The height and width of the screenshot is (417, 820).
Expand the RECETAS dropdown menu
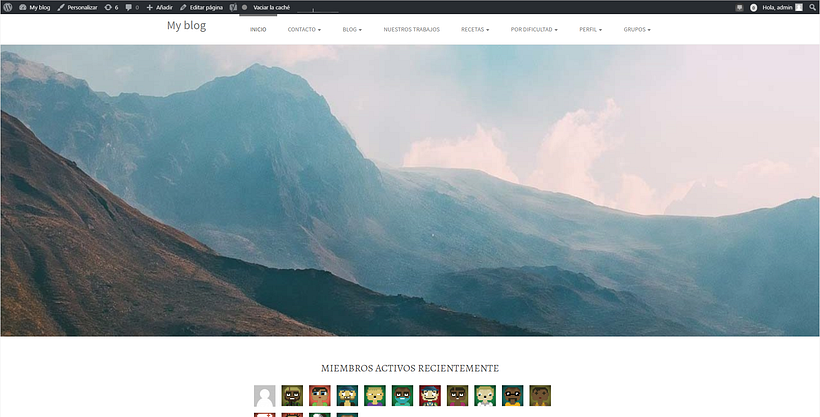click(475, 30)
